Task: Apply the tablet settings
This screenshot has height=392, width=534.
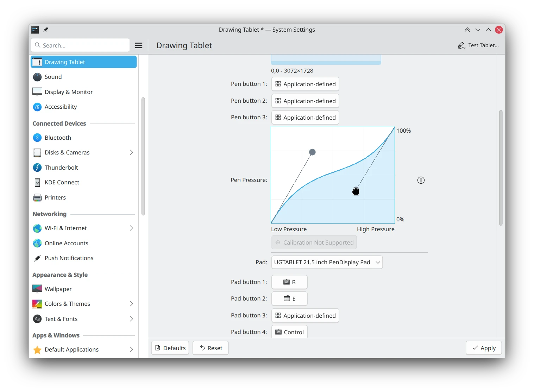Action: [484, 348]
